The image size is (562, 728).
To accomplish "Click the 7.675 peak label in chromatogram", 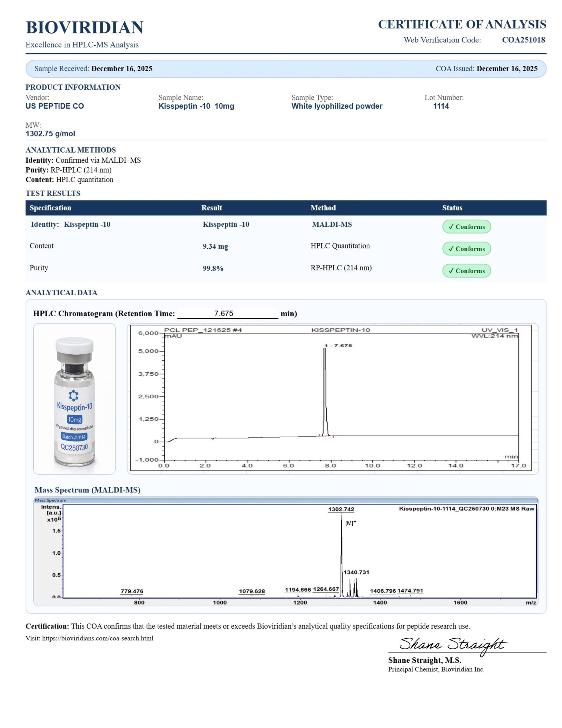I will coord(338,346).
